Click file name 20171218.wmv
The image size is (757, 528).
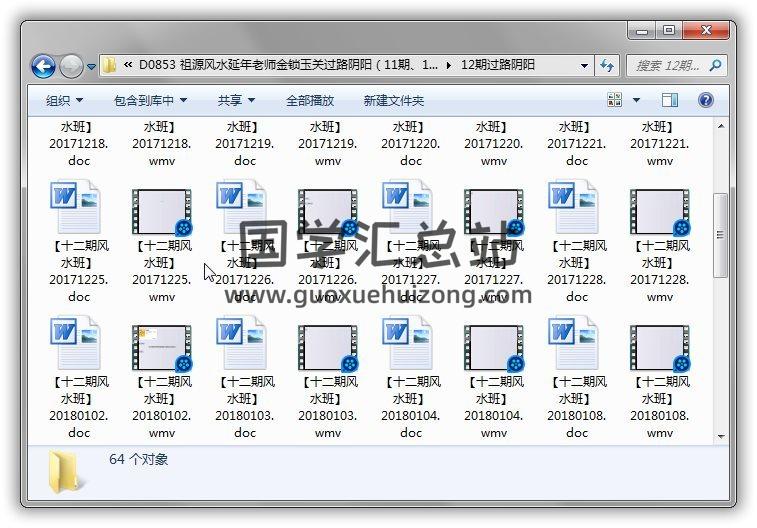[x=162, y=144]
